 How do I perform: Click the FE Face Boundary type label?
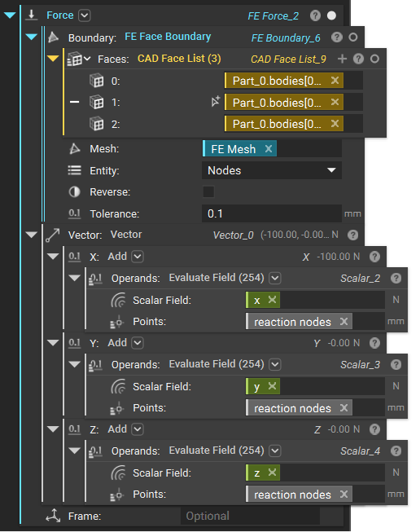tap(168, 37)
